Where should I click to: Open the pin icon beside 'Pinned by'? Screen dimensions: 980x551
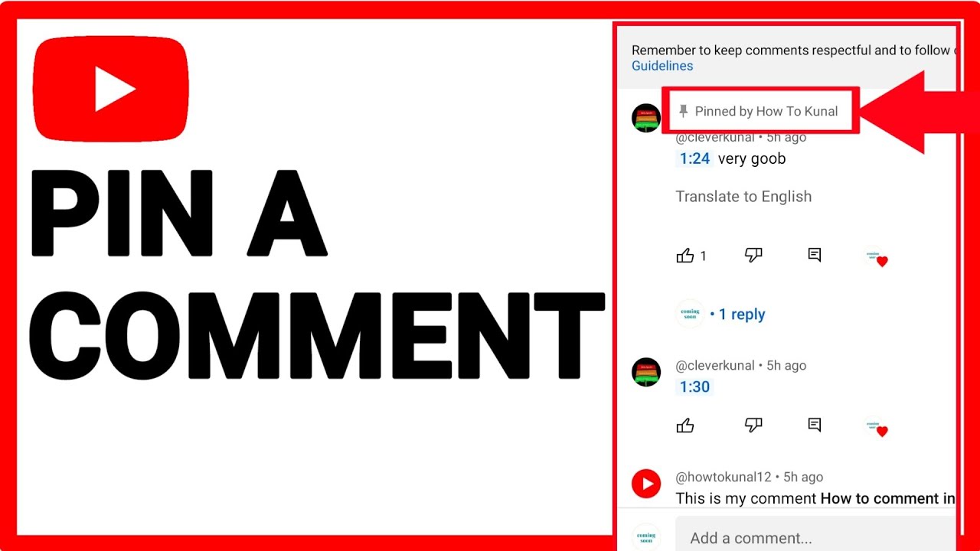click(x=684, y=111)
